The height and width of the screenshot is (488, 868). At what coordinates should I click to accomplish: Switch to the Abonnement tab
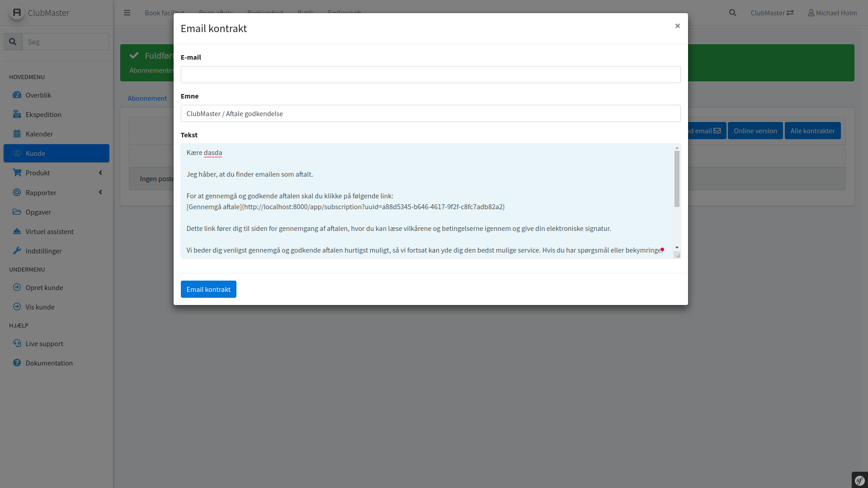(x=147, y=98)
